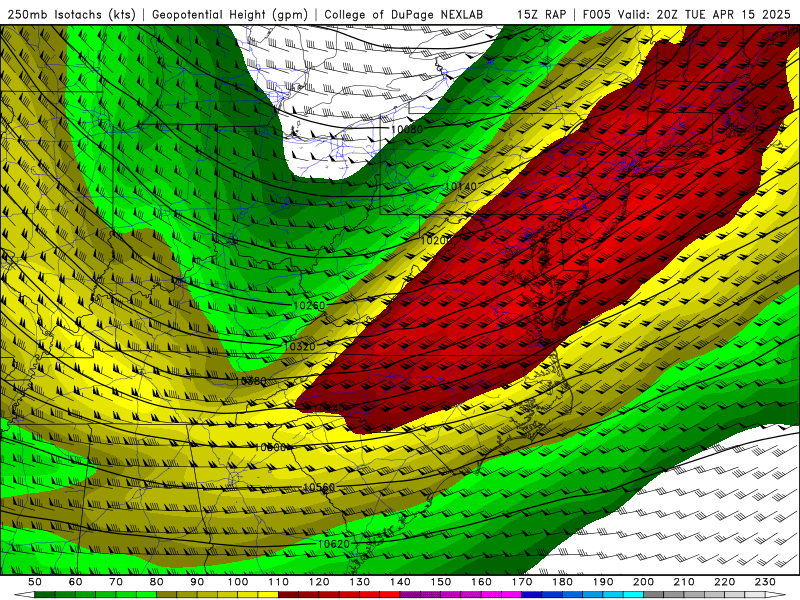Click the 170 value on the color scale

pos(521,582)
